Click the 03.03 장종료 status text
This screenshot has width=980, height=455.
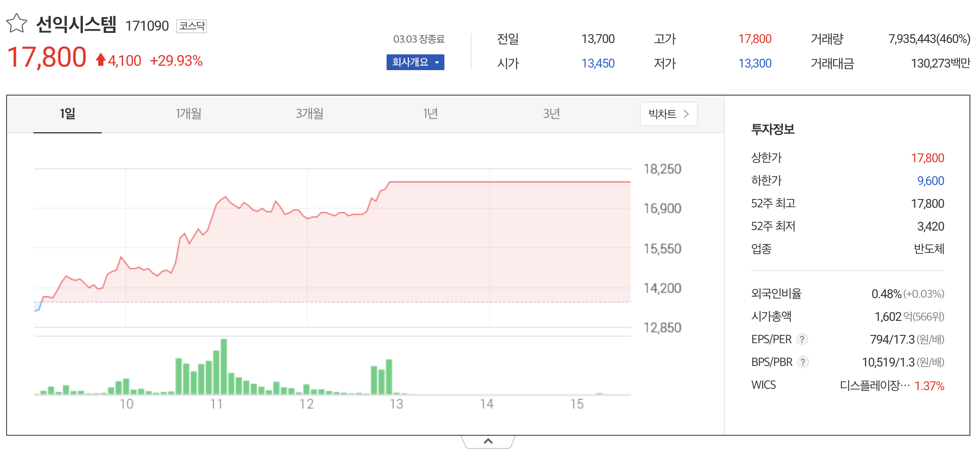click(x=419, y=39)
